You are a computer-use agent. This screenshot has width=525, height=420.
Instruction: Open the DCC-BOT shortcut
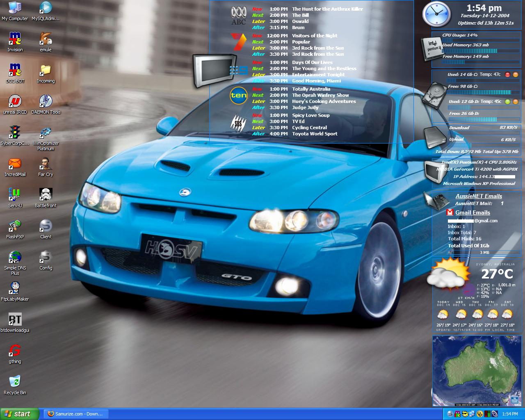[x=15, y=73]
